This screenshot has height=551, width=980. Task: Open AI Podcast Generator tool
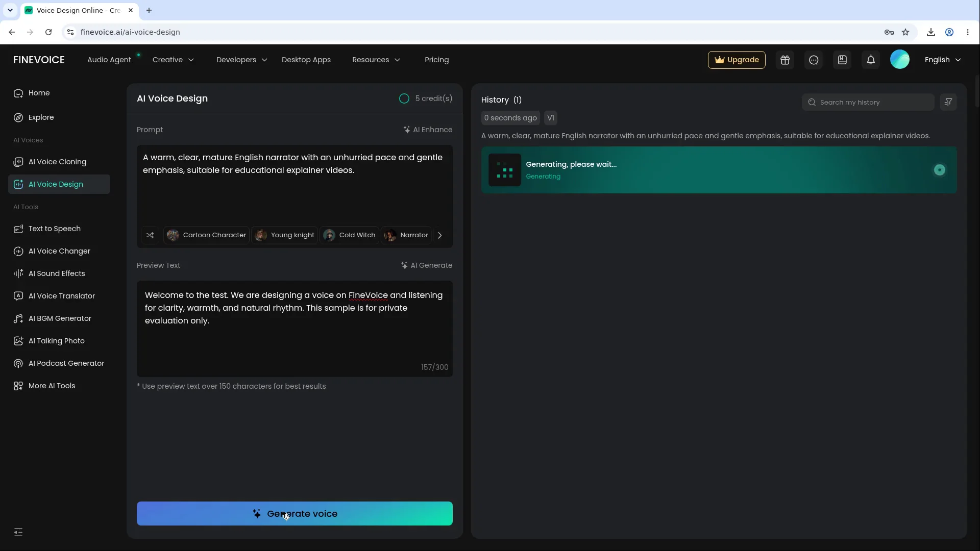59,363
